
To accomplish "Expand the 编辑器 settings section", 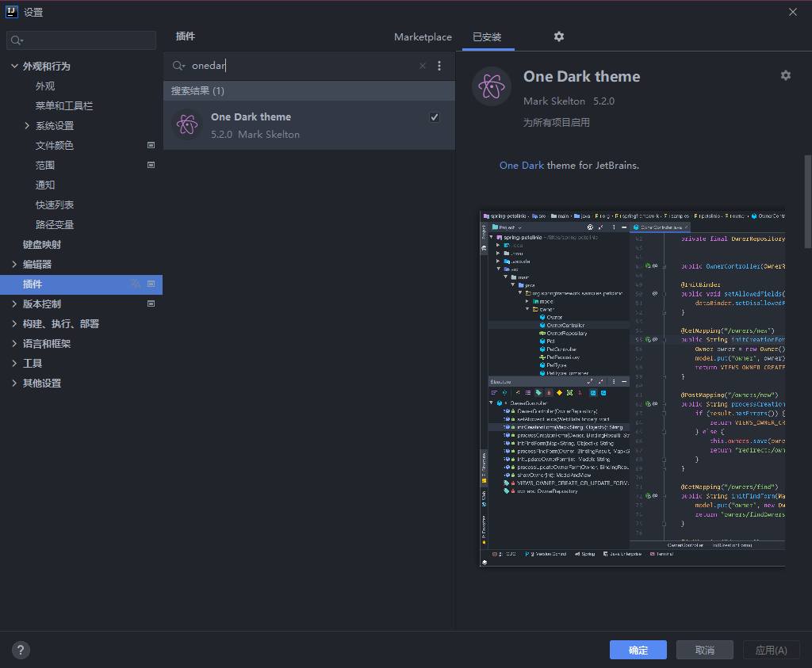I will [x=14, y=264].
